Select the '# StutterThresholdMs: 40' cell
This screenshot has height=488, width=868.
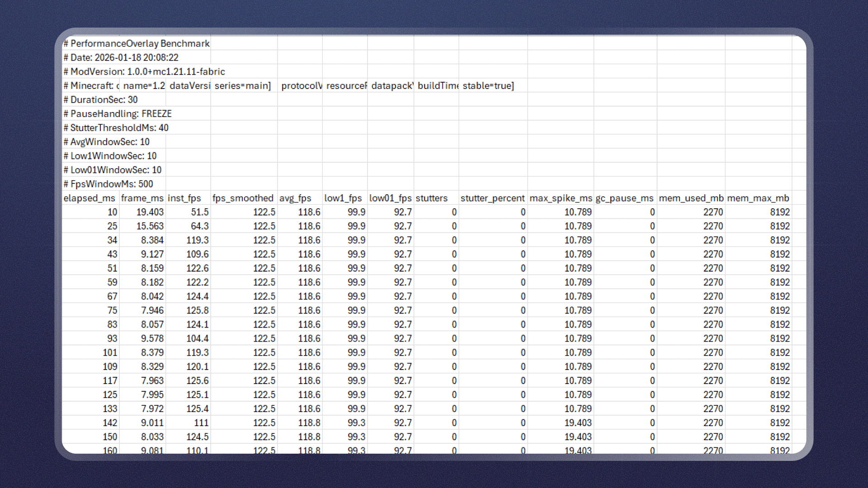pyautogui.click(x=116, y=127)
